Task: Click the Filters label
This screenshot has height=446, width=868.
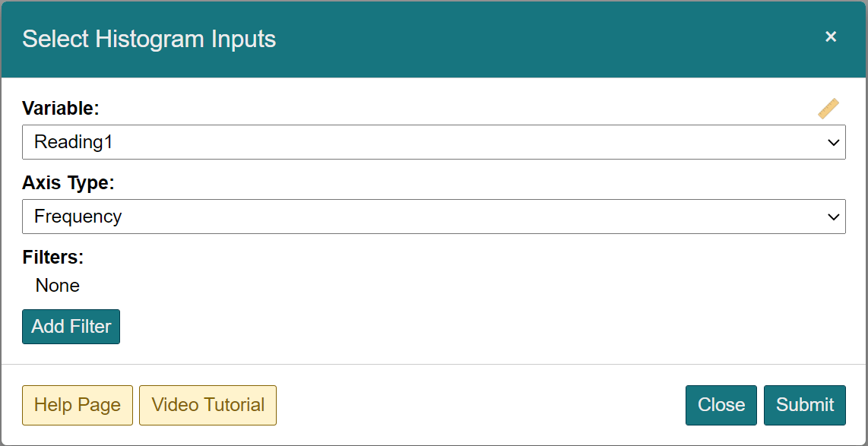Action: (x=52, y=258)
